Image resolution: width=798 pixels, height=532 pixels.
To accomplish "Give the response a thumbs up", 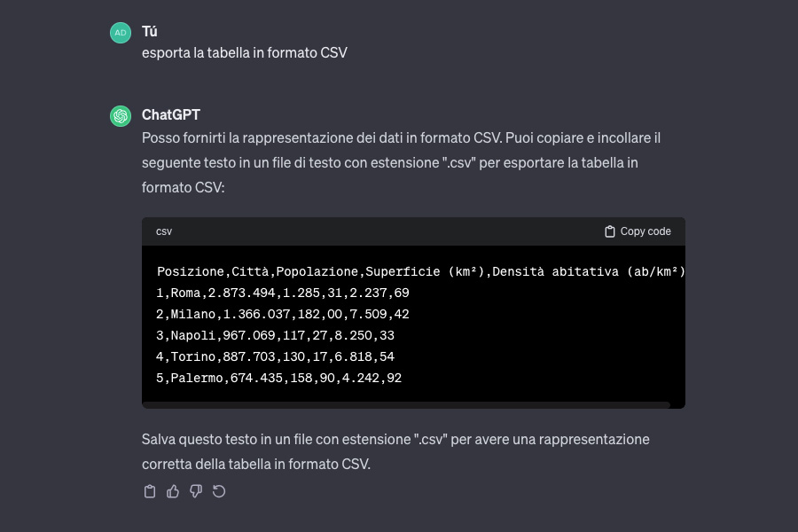I will tap(173, 491).
